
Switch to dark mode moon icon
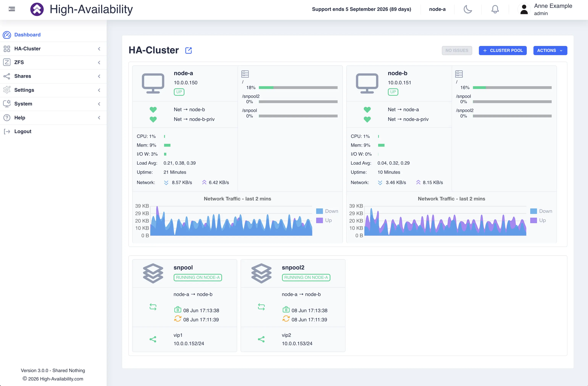click(x=468, y=9)
